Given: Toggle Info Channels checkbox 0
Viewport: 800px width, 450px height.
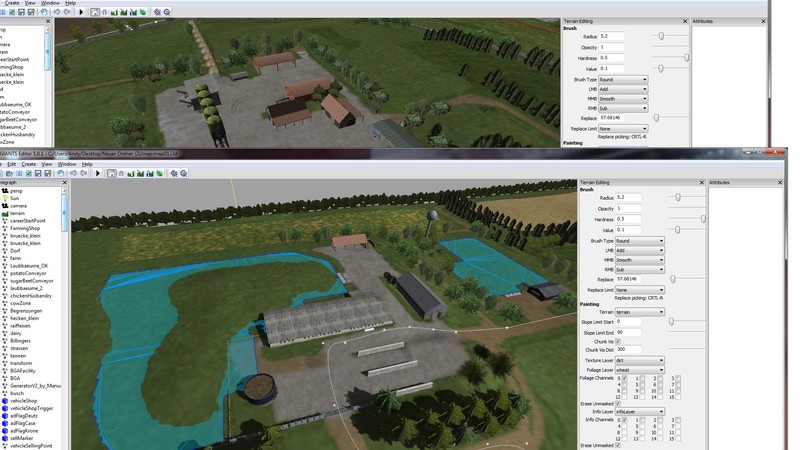Looking at the screenshot, I should (624, 420).
